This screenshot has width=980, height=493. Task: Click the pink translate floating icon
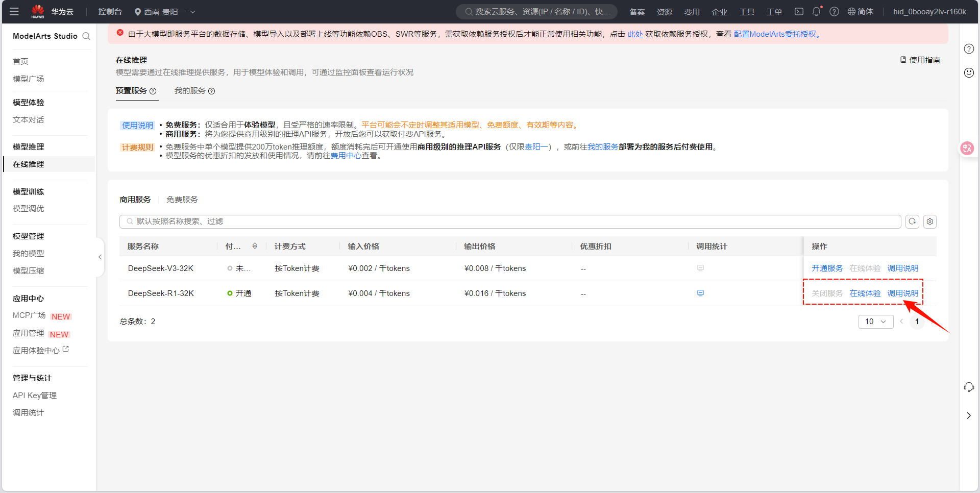click(967, 148)
